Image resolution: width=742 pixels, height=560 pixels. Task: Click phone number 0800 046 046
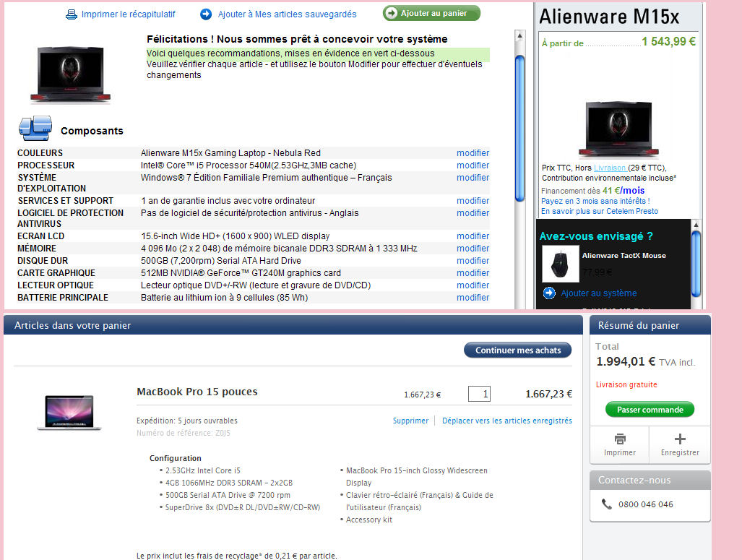645,504
